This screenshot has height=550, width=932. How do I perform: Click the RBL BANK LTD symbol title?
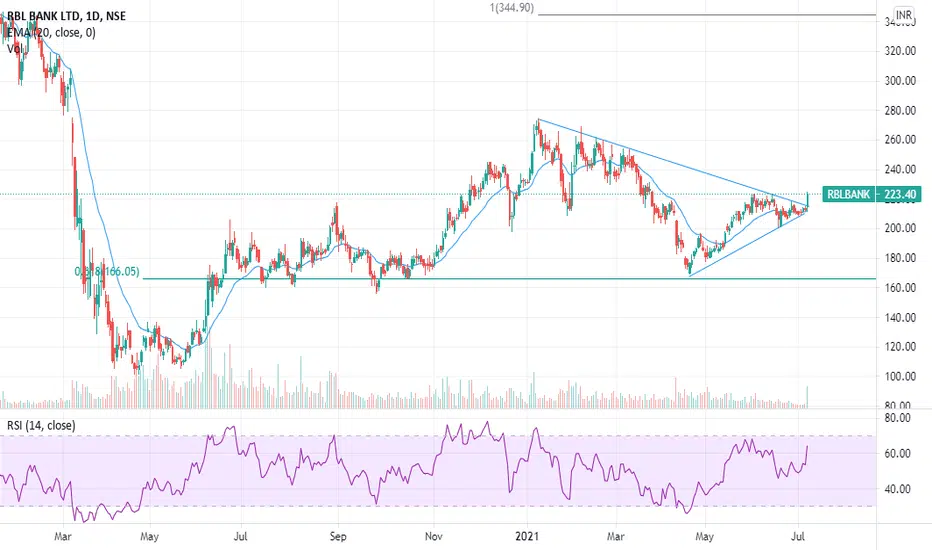tap(66, 16)
